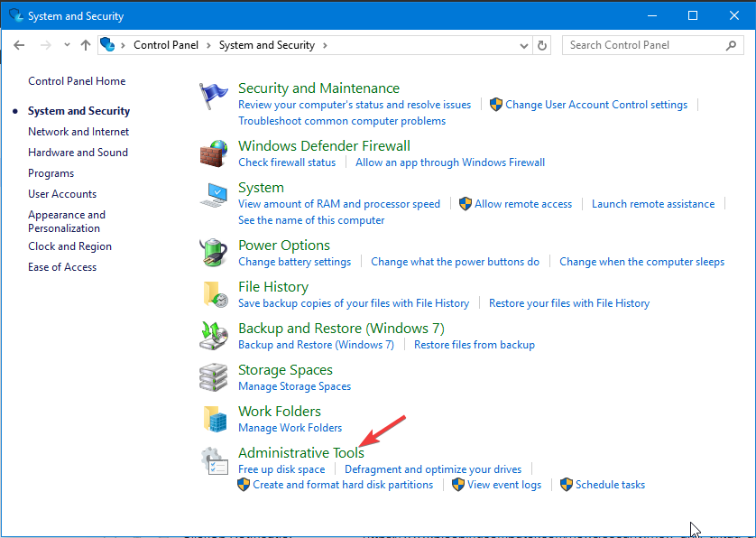Refresh the Control Panel address bar
This screenshot has width=756, height=538.
[542, 45]
